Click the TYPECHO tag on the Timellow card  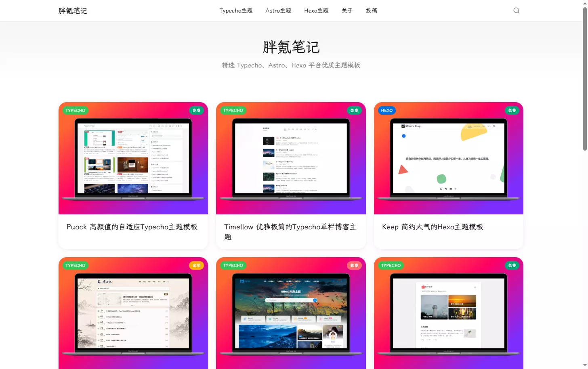[233, 110]
